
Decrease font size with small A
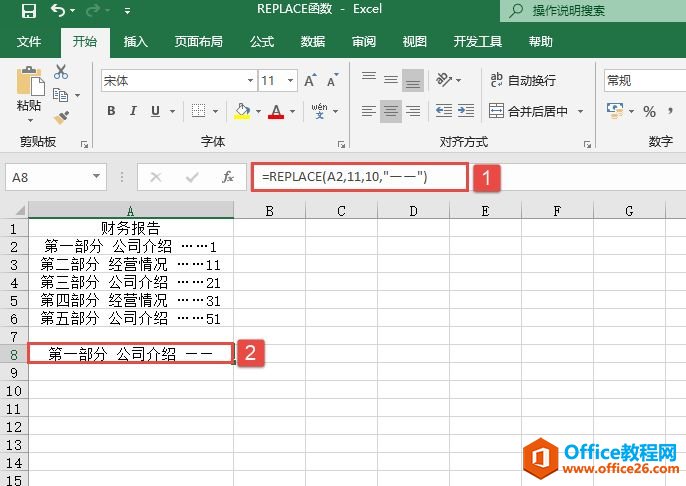332,80
